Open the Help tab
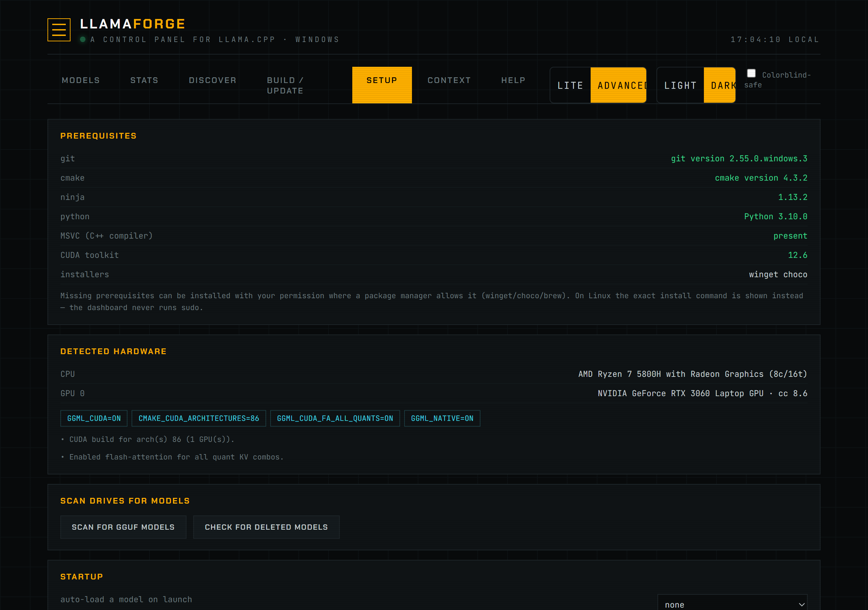Image resolution: width=868 pixels, height=610 pixels. tap(513, 80)
